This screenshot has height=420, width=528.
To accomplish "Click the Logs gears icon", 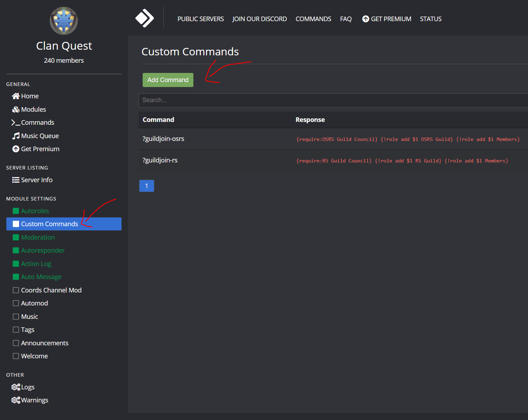I will pos(16,387).
